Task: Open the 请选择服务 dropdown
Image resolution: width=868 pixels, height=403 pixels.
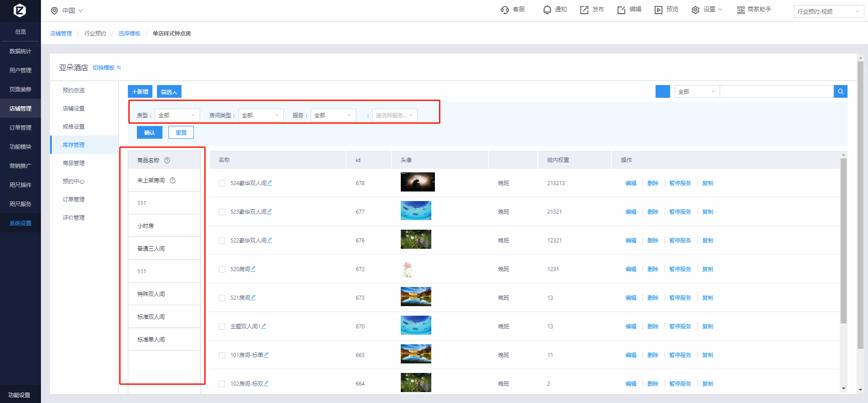Action: [394, 115]
